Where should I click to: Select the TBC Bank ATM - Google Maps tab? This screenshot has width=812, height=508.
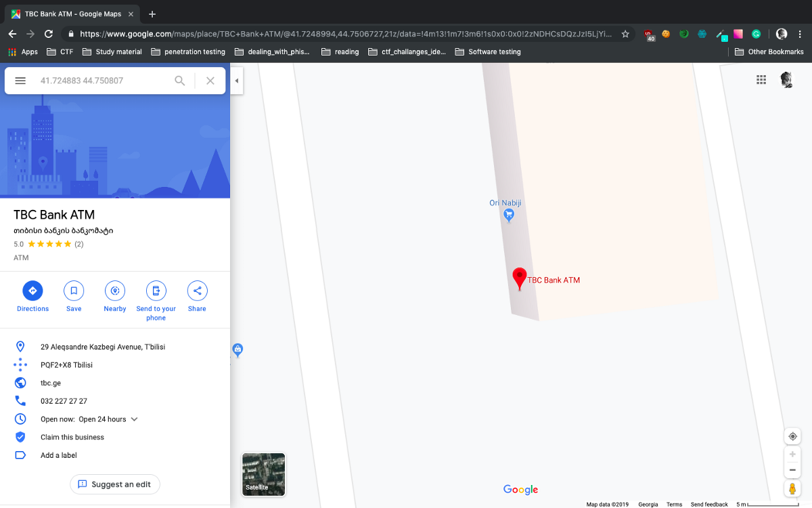pos(74,14)
